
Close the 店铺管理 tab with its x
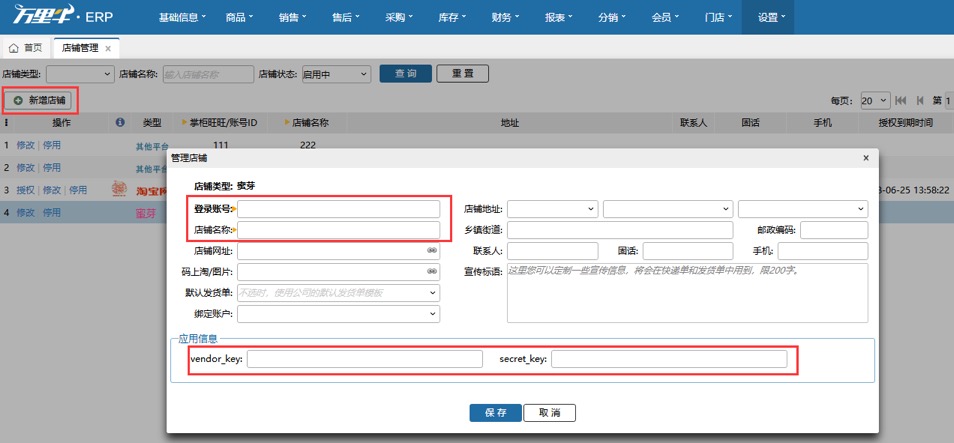point(108,49)
